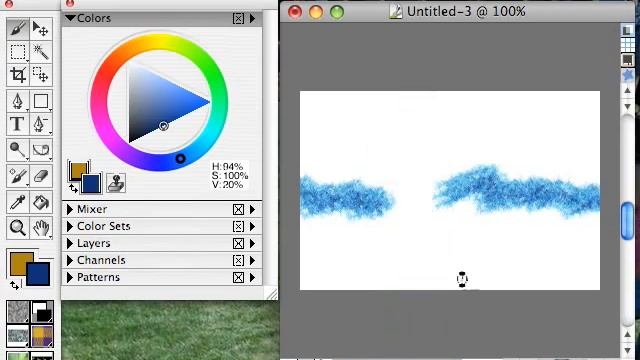Activate the Crop tool
The image size is (640, 360).
click(x=18, y=75)
